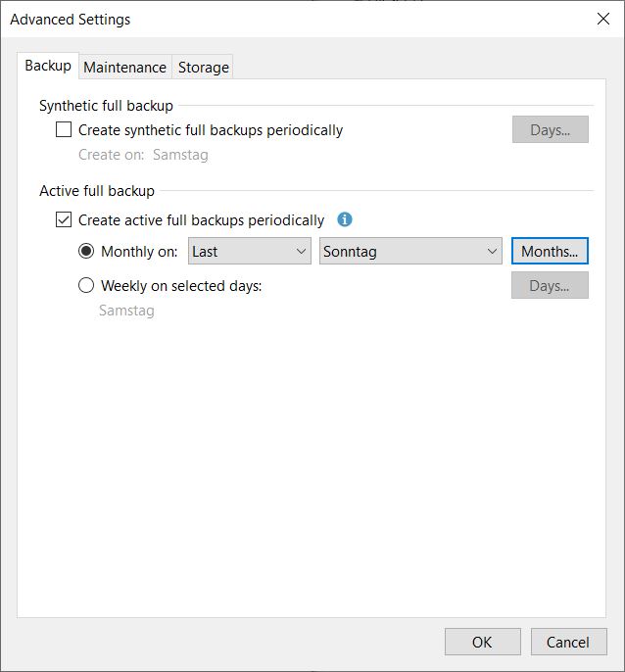625x672 pixels.
Task: Enable synthetic full backups periodically checkbox
Action: pyautogui.click(x=65, y=129)
